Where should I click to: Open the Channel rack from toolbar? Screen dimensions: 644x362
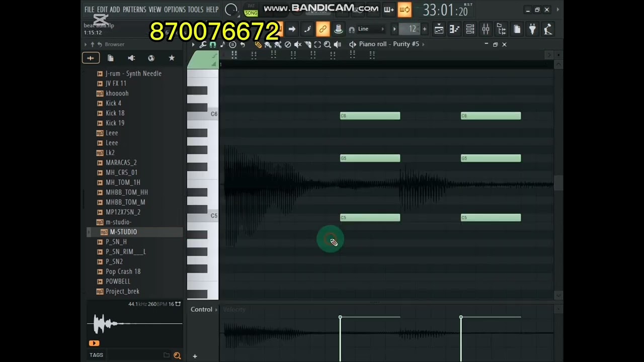470,29
